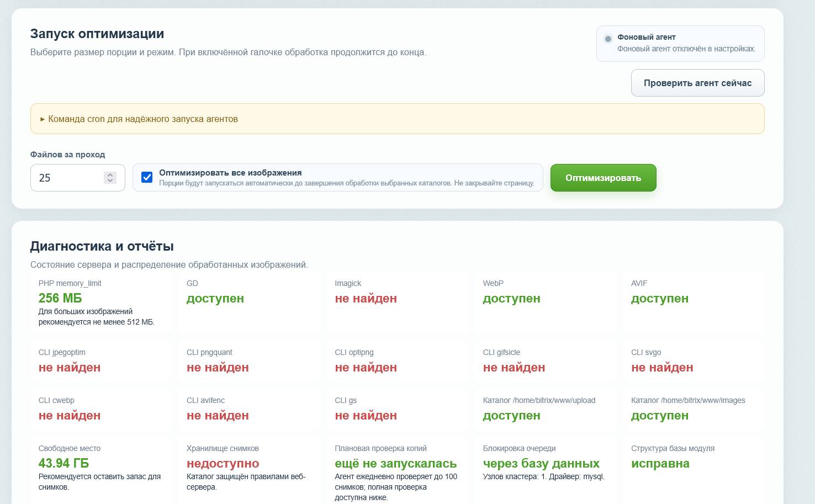Focus the files per pass number field

78,178
